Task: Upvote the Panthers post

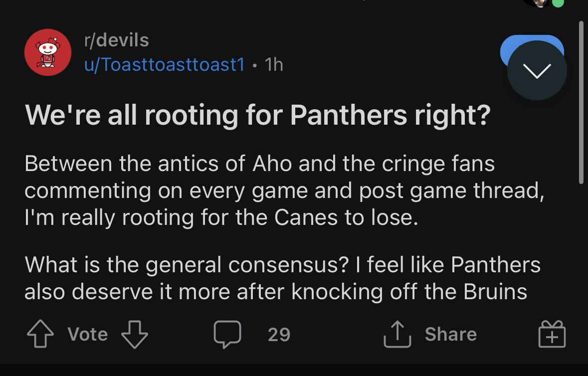Action: 40,334
